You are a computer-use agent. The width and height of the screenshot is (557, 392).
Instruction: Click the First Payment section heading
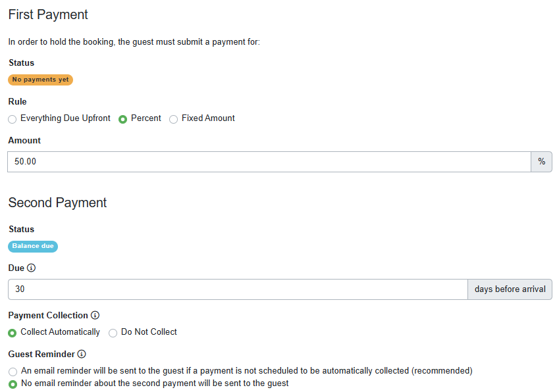47,14
